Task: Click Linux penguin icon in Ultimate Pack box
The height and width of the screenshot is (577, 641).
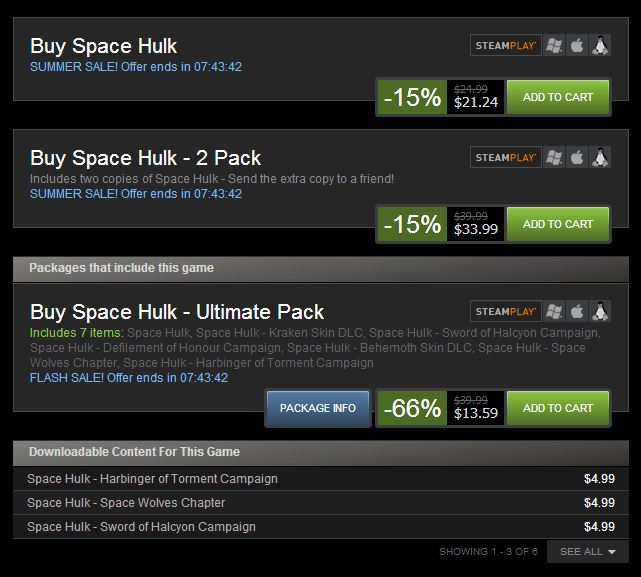Action: (600, 311)
